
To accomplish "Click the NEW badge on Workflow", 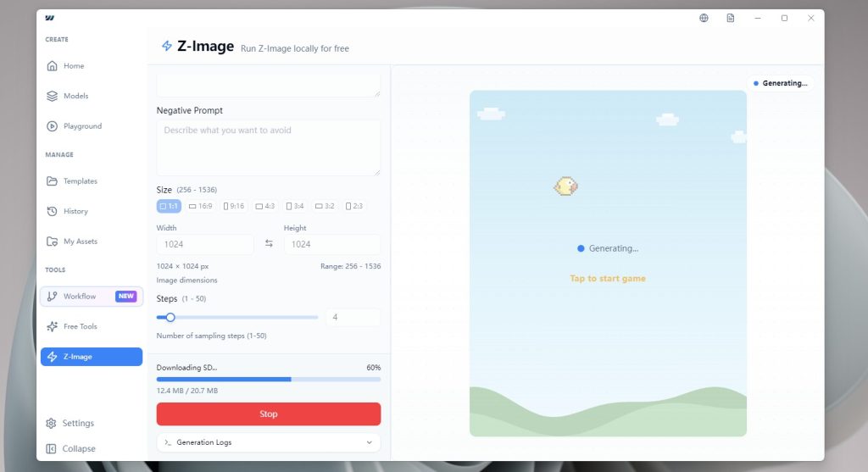I will click(126, 296).
